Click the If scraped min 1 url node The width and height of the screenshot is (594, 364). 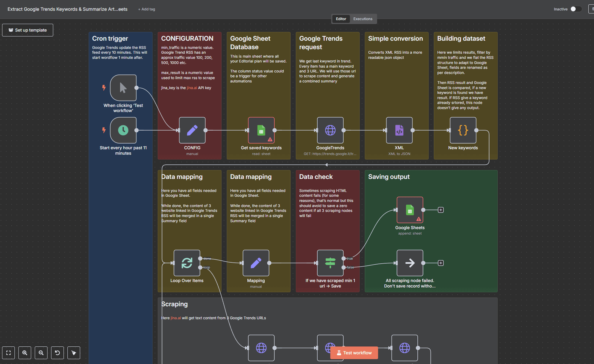coord(330,263)
